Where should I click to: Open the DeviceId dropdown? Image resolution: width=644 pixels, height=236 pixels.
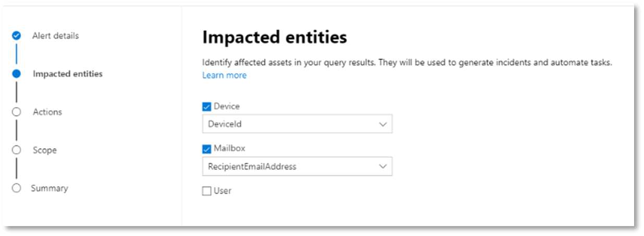tap(297, 124)
